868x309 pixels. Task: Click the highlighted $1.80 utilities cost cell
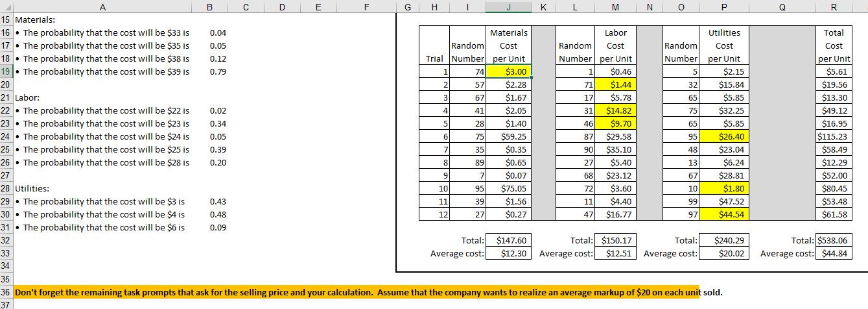click(x=724, y=188)
